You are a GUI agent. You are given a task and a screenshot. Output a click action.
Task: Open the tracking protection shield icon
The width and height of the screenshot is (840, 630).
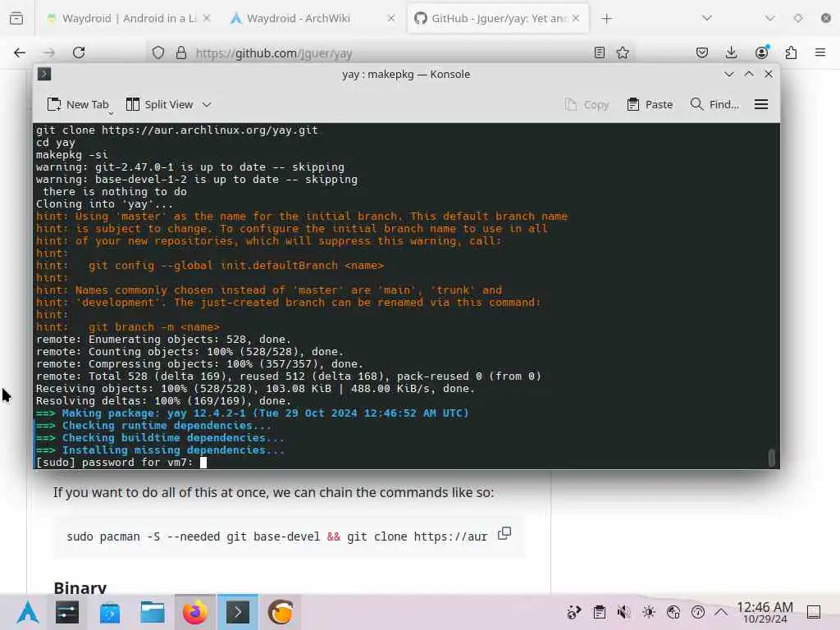coord(158,52)
